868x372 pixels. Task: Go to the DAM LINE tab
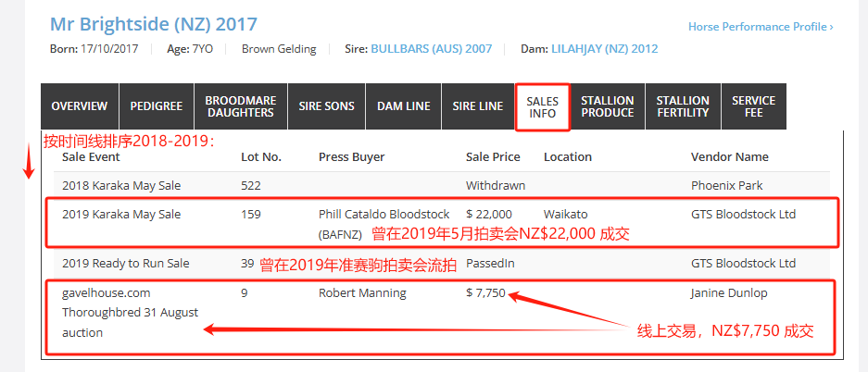coord(404,106)
